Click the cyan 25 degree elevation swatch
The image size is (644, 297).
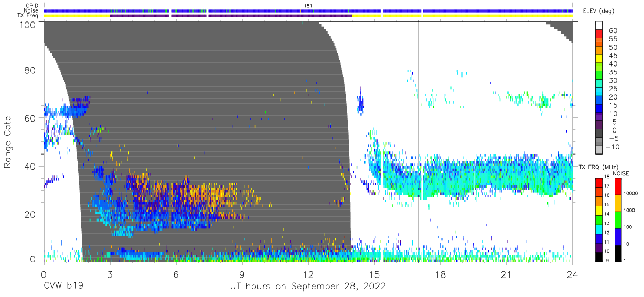599,92
